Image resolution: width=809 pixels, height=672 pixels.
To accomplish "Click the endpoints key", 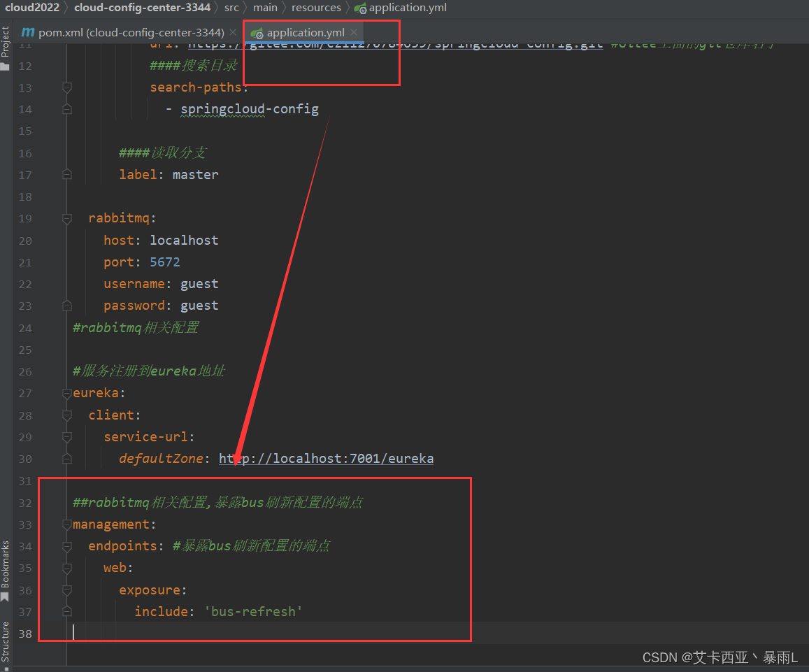I will 122,546.
